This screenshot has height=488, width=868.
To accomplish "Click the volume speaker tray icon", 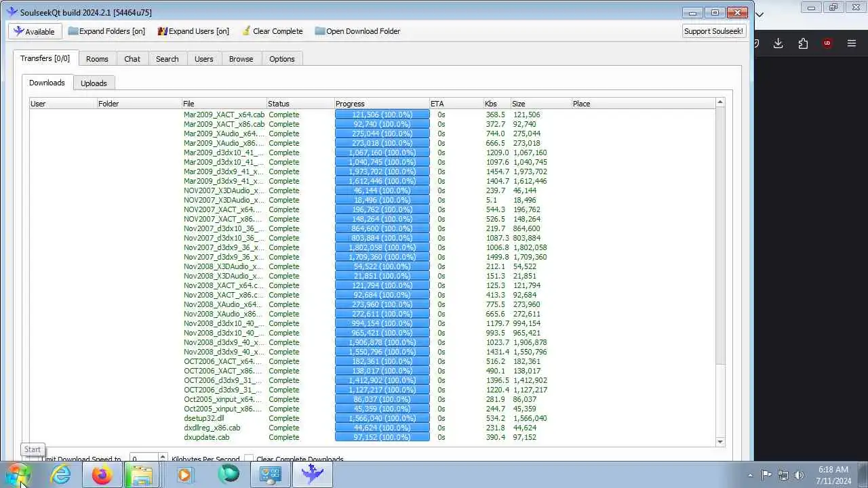I will (x=799, y=475).
